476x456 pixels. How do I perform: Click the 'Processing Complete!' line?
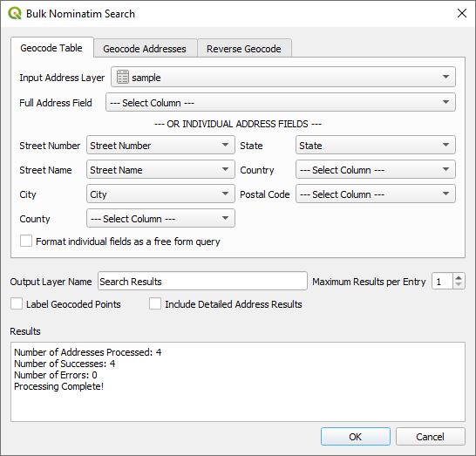point(59,386)
